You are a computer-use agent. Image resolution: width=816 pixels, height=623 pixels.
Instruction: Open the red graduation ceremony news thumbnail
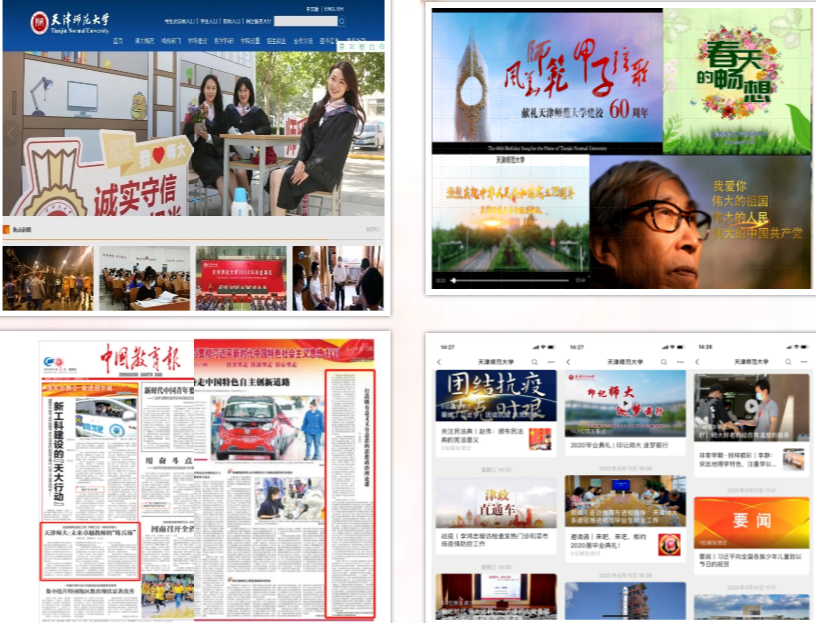(x=241, y=278)
